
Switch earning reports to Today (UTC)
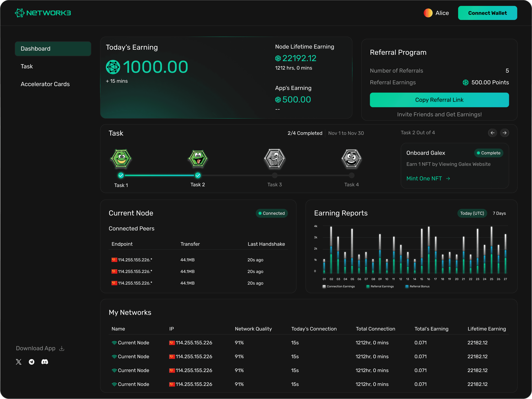click(x=472, y=213)
